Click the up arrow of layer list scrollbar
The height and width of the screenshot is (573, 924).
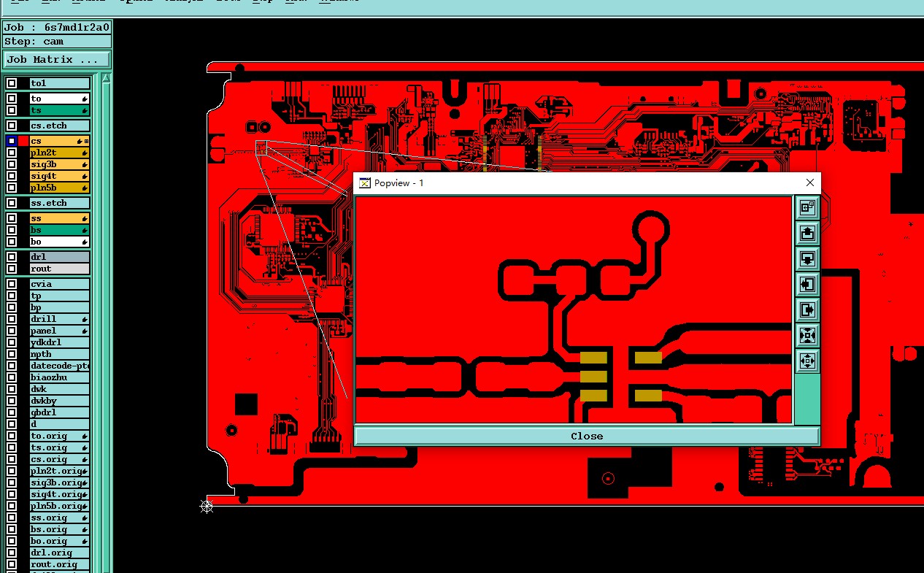[106, 78]
